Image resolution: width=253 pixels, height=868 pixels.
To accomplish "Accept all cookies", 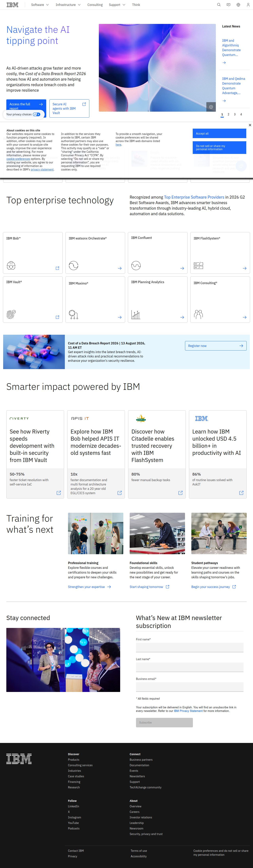I will click(x=219, y=133).
